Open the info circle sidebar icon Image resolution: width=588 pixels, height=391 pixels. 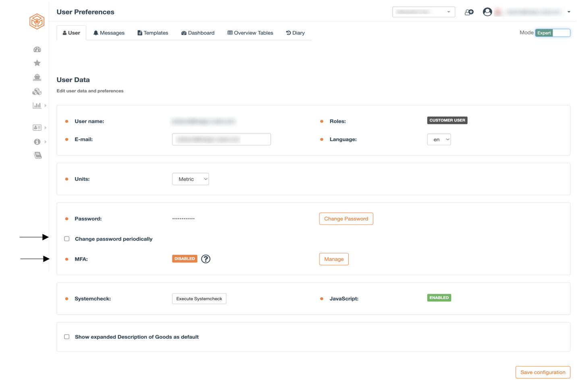37,142
